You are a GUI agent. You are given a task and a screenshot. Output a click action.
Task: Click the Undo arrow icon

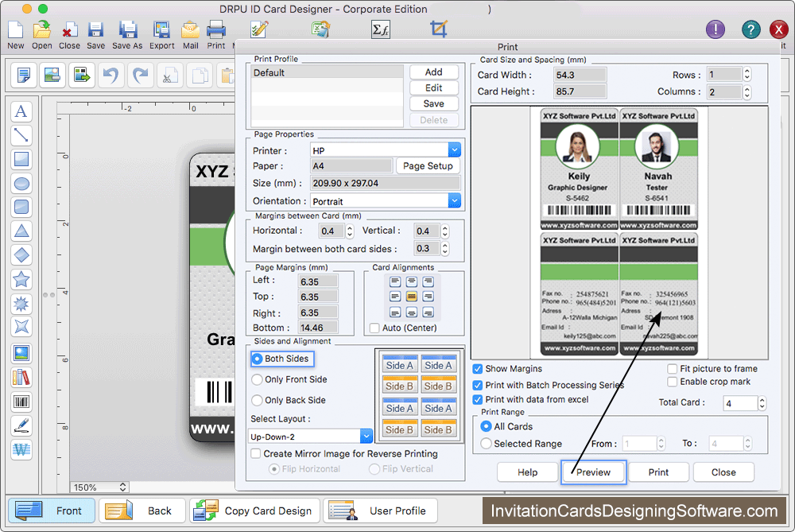tap(111, 75)
